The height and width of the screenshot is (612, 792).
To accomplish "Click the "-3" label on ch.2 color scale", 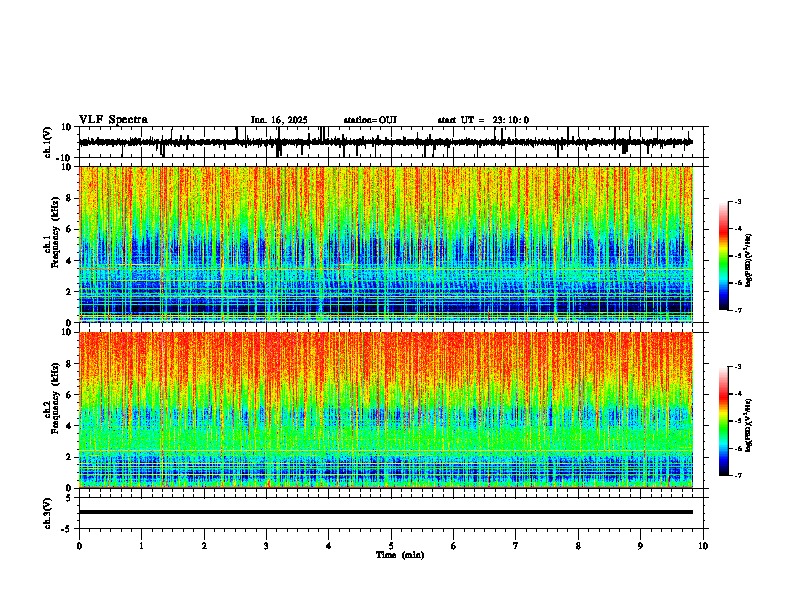I will click(737, 367).
